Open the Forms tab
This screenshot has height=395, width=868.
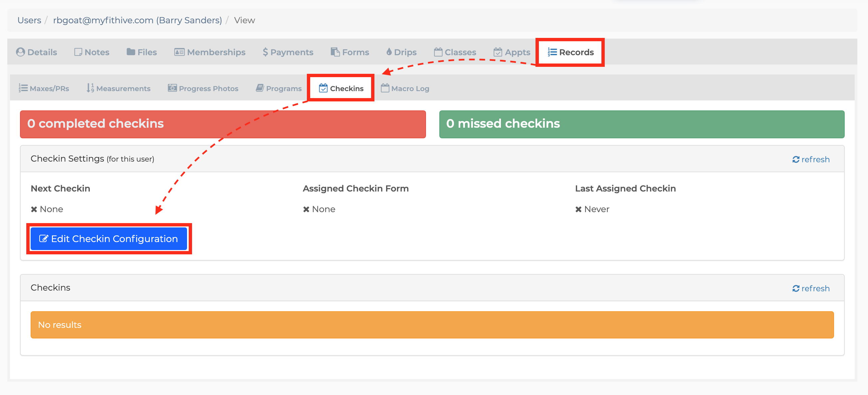click(350, 52)
